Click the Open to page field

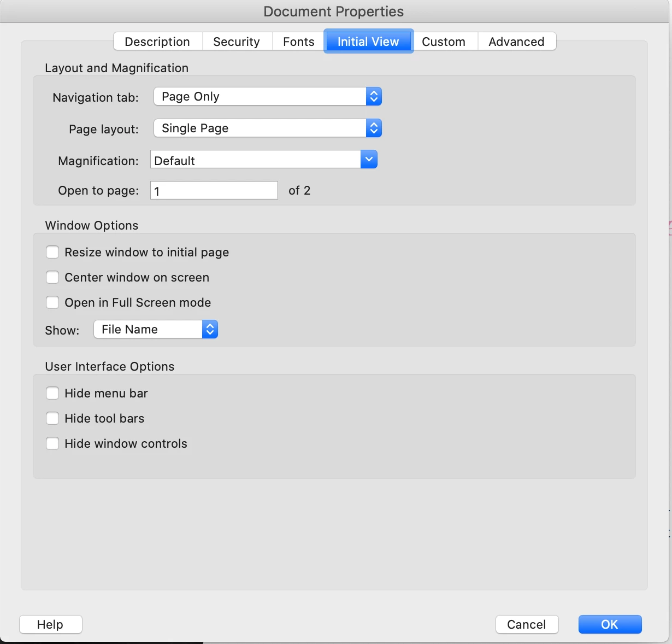click(x=214, y=190)
